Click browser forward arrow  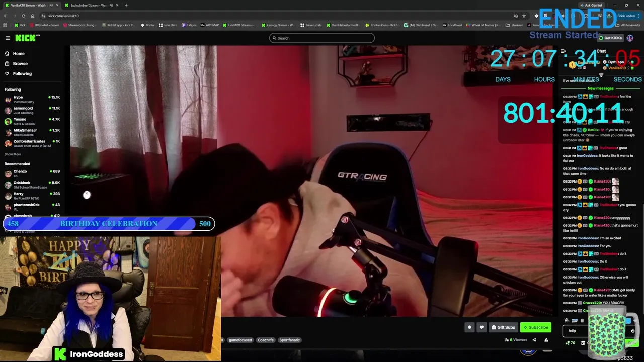click(15, 16)
